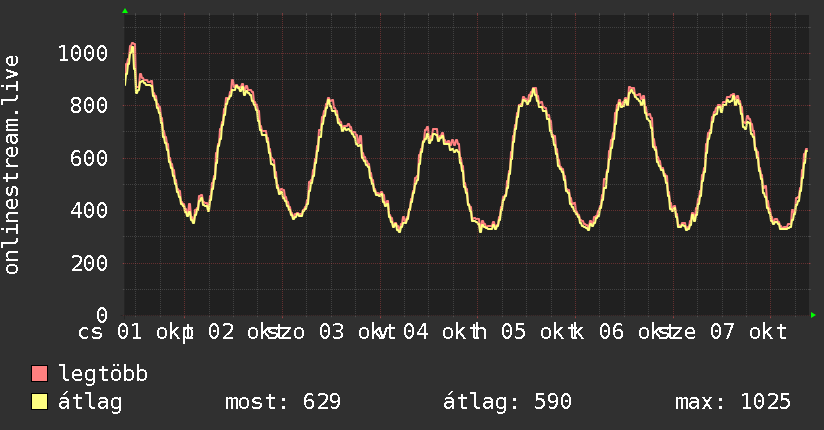This screenshot has width=824, height=430.
Task: Click the 'max: 1025' statistic
Action: pyautogui.click(x=733, y=402)
